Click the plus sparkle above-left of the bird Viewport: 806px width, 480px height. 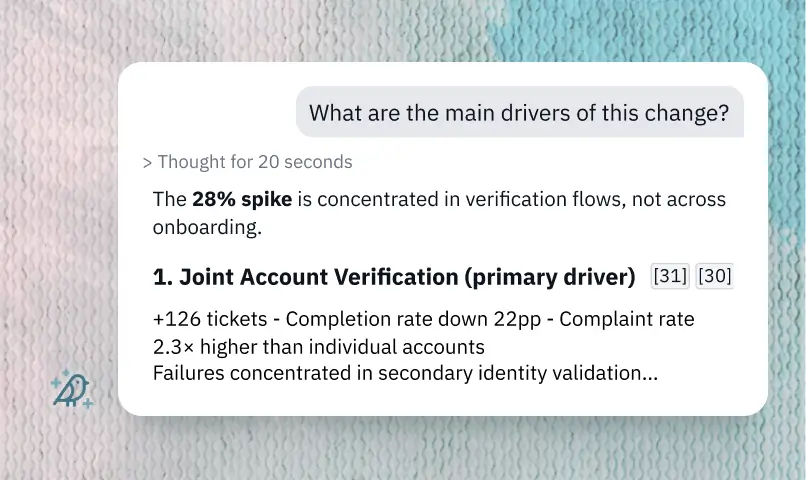click(x=56, y=383)
